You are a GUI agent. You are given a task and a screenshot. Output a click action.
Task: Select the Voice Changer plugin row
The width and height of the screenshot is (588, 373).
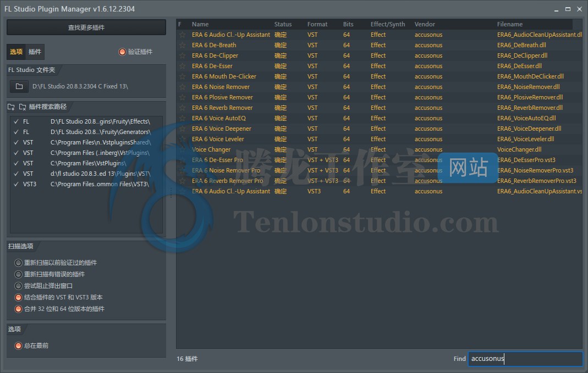coord(379,150)
